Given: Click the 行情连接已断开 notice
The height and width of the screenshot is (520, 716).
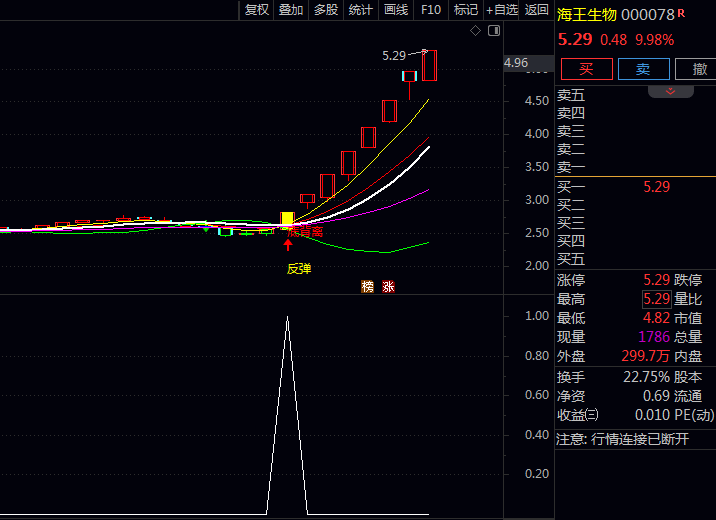Looking at the screenshot, I should [x=640, y=439].
